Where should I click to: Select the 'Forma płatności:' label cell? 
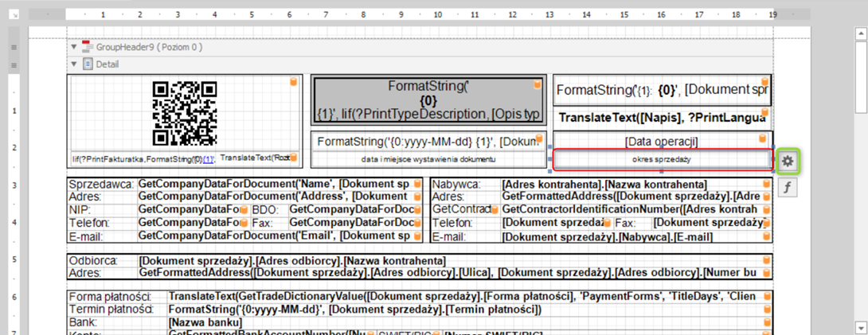116,297
